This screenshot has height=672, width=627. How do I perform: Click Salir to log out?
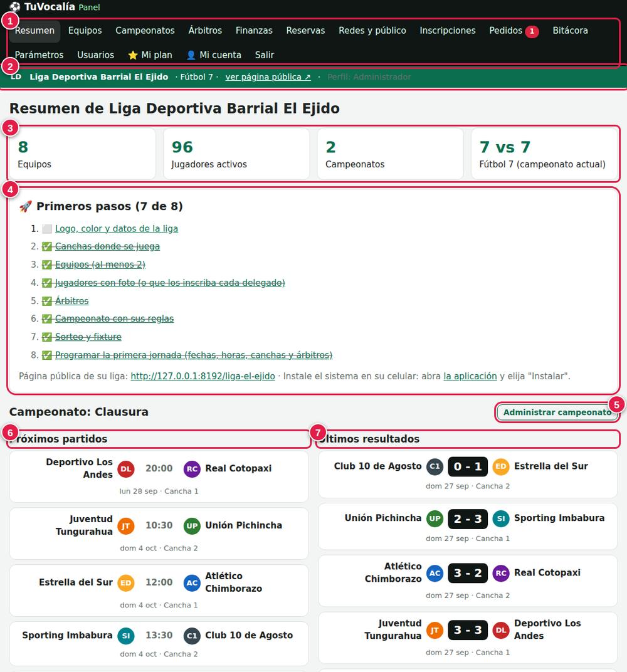265,55
